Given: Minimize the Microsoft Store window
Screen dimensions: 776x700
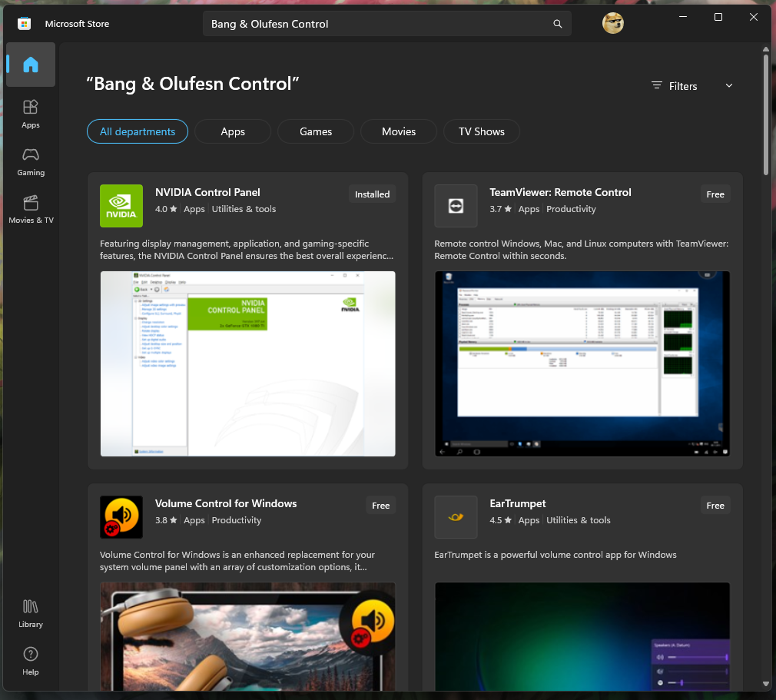Looking at the screenshot, I should coord(683,17).
